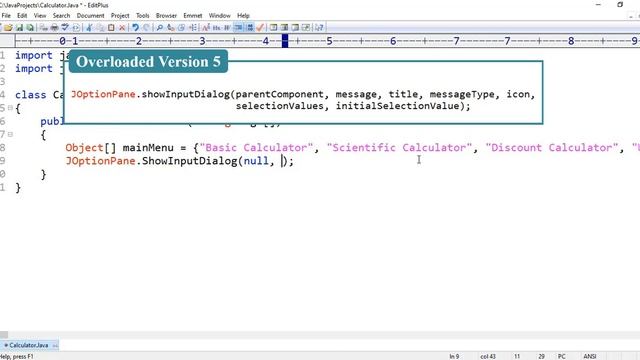
Task: Click the horizontal scrollbar thumb
Action: pyautogui.click(x=4, y=335)
